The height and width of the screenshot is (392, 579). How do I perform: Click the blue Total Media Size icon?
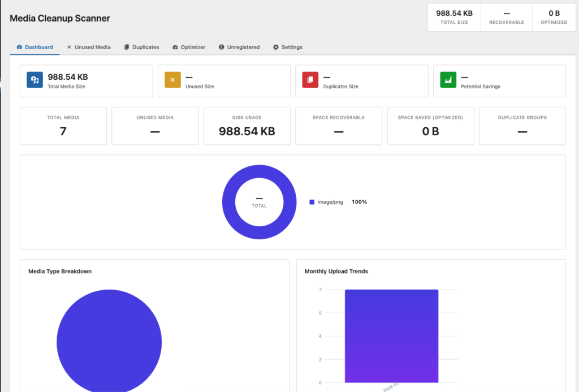[34, 80]
